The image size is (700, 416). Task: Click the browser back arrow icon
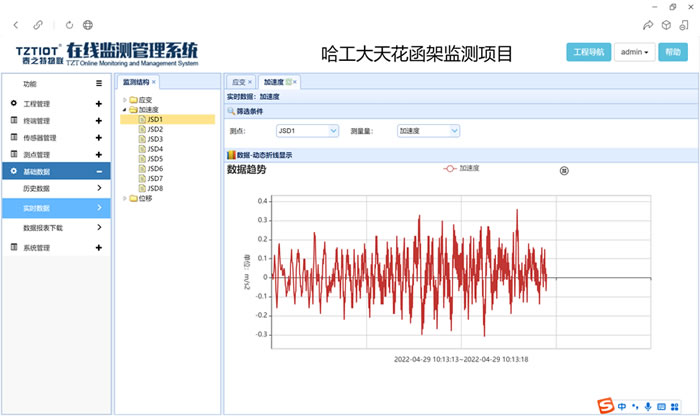click(15, 23)
